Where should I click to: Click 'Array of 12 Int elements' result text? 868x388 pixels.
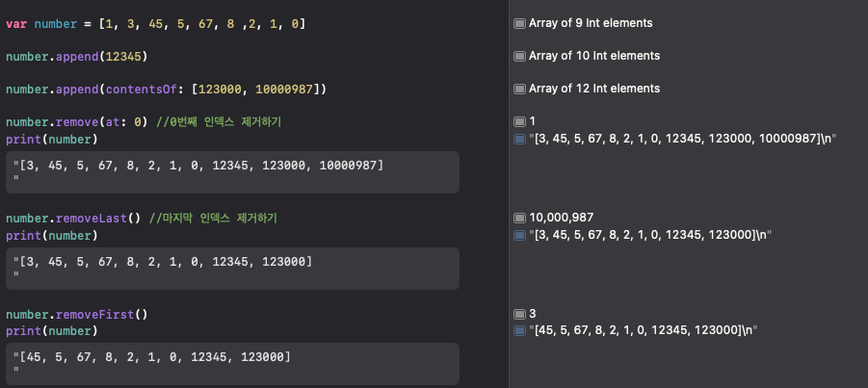[x=594, y=89]
